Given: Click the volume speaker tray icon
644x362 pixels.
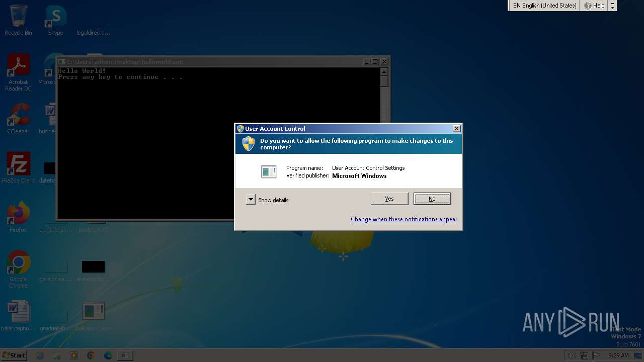Looking at the screenshot, I should 572,355.
